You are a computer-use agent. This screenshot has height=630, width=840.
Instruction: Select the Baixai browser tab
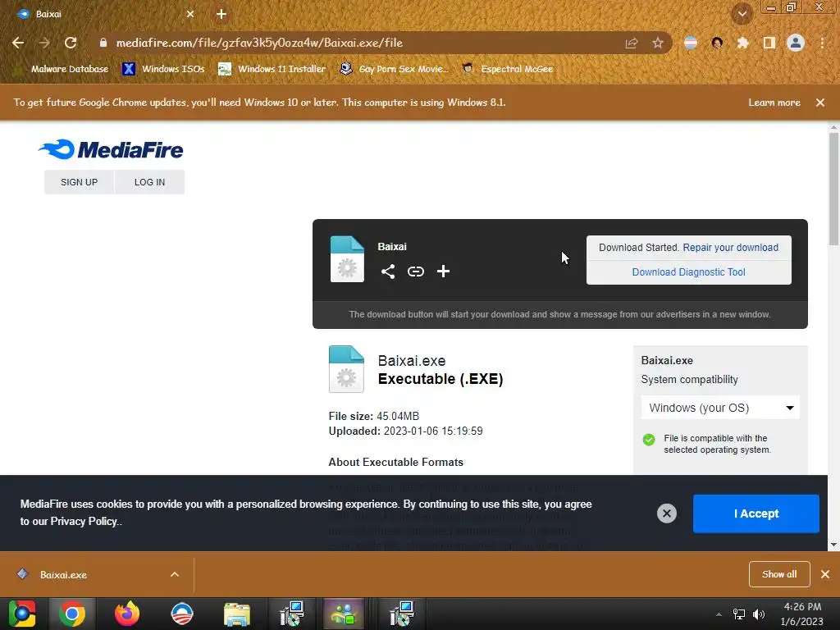[x=102, y=14]
